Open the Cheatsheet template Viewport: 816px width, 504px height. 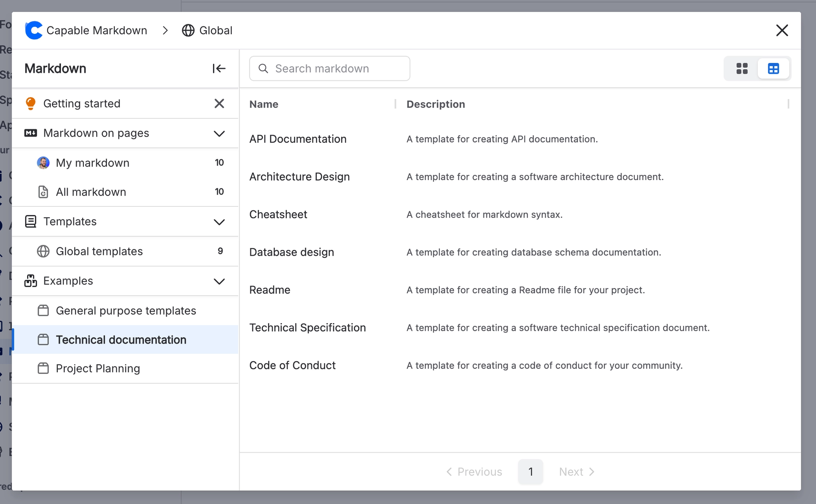point(278,214)
